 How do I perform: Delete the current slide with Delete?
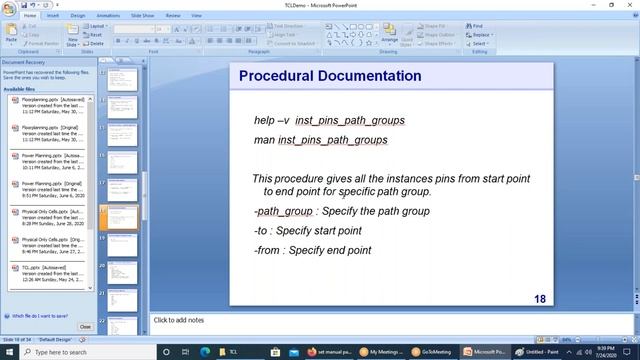94,43
